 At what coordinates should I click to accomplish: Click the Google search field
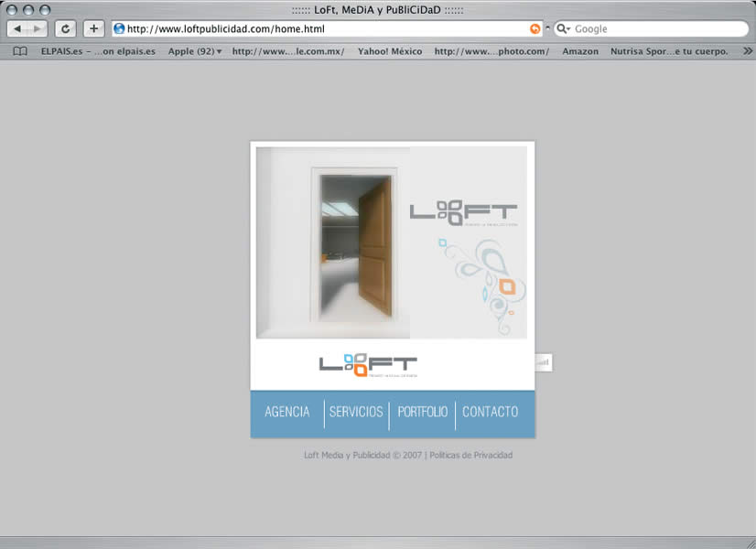[659, 29]
